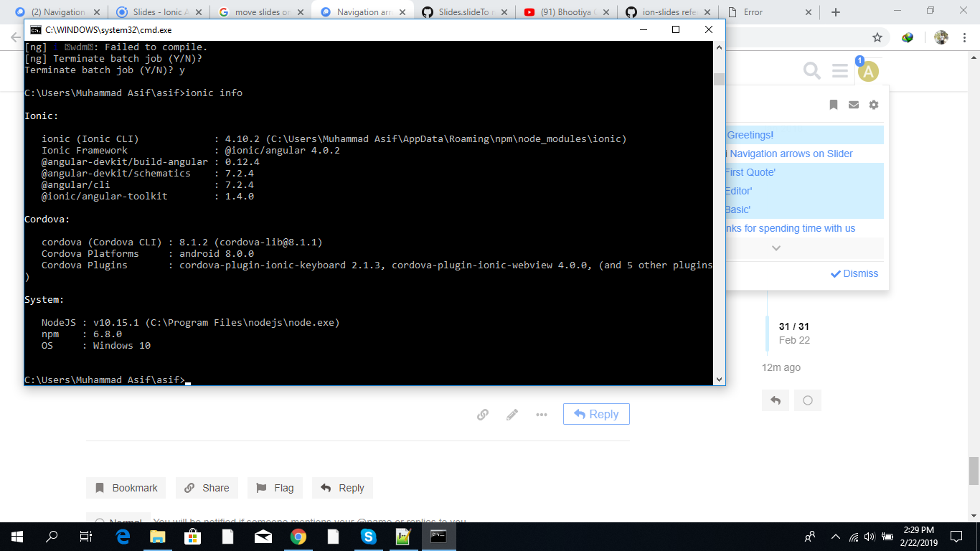980x551 pixels.
Task: Copy post link using the chain icon
Action: [482, 414]
